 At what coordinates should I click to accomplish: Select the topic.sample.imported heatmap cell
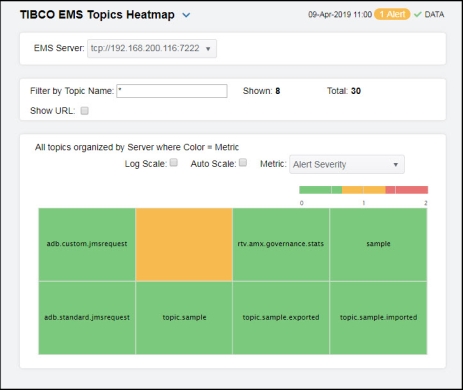[378, 318]
